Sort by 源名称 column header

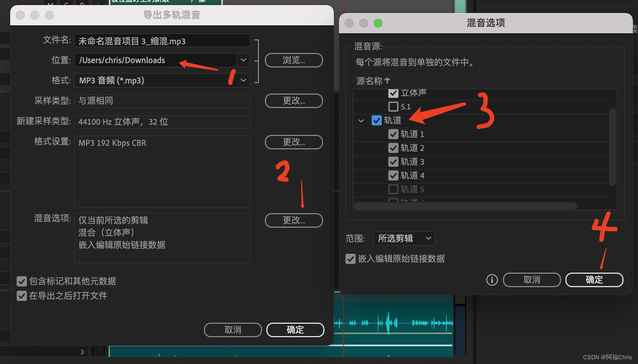(x=373, y=81)
